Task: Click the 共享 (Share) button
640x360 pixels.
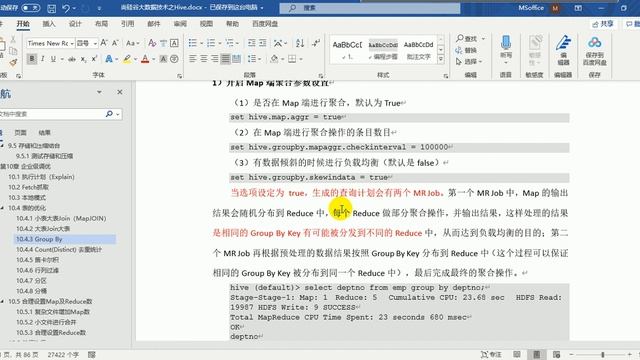Action: (603, 24)
